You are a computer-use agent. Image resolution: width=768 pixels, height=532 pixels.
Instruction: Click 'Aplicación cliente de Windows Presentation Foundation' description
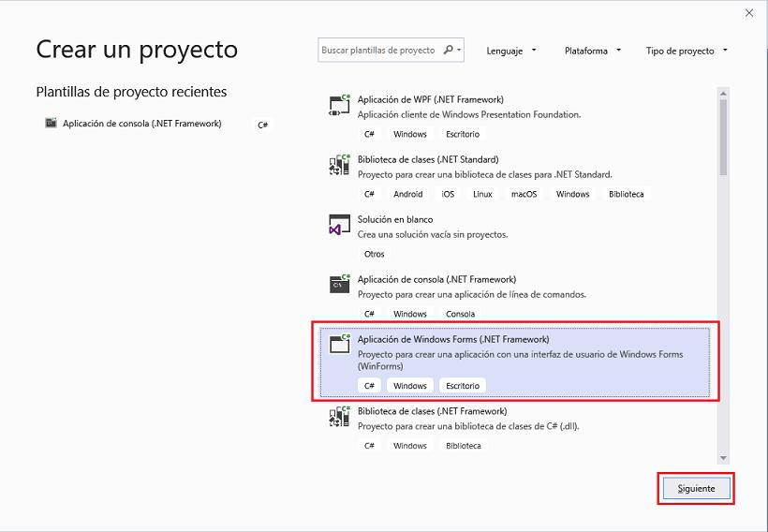tap(468, 114)
